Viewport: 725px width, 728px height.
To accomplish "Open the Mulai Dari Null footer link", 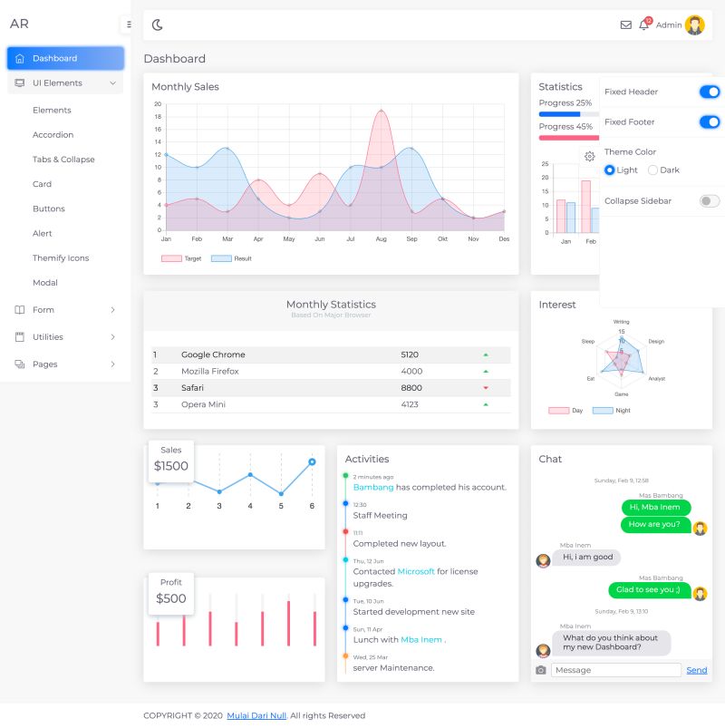I will click(255, 715).
